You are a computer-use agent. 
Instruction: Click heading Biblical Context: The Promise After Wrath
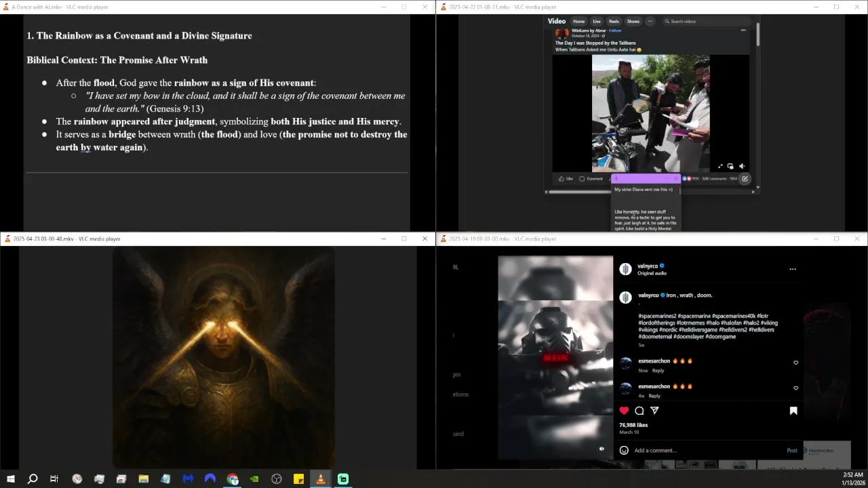117,60
